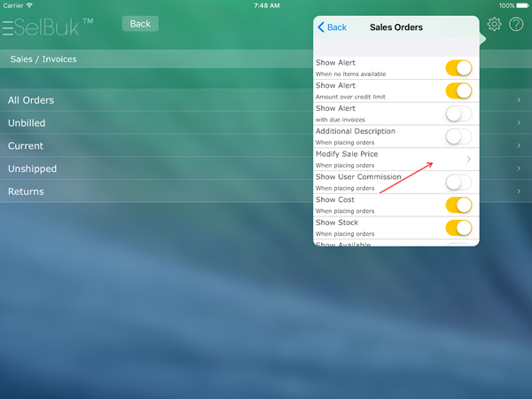
Task: Expand the Unbilled row arrow
Action: coord(518,123)
